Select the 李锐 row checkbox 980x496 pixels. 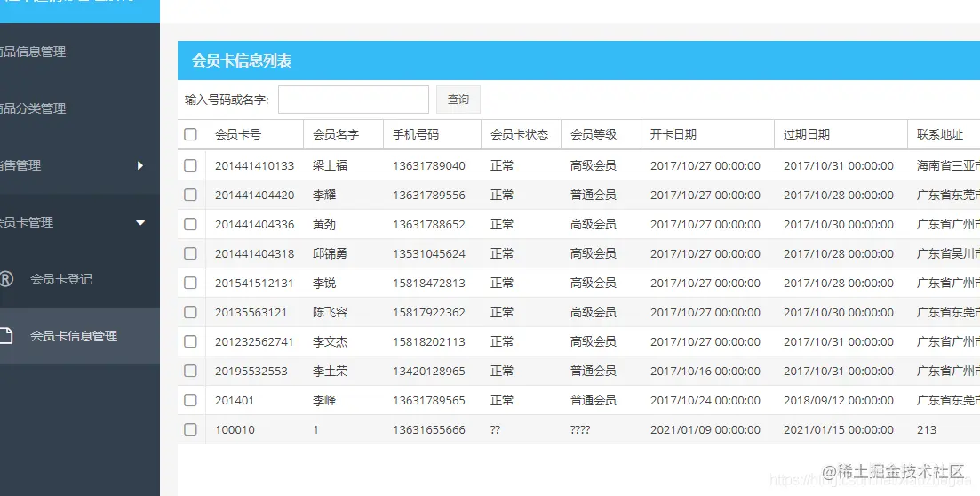(191, 284)
